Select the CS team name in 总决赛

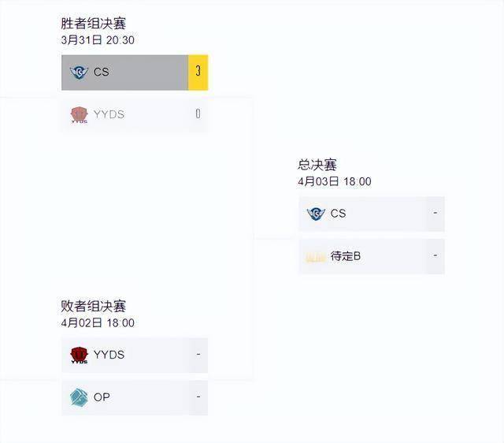coord(338,214)
